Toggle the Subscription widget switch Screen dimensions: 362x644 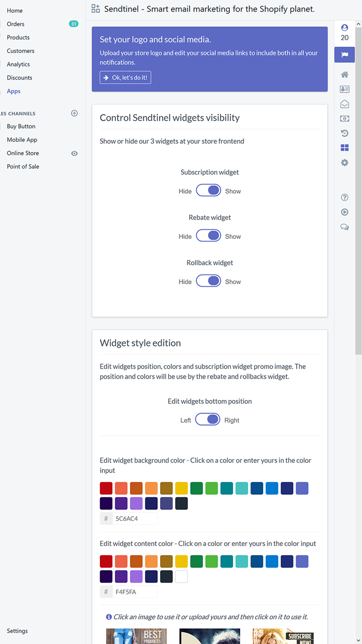pos(208,190)
